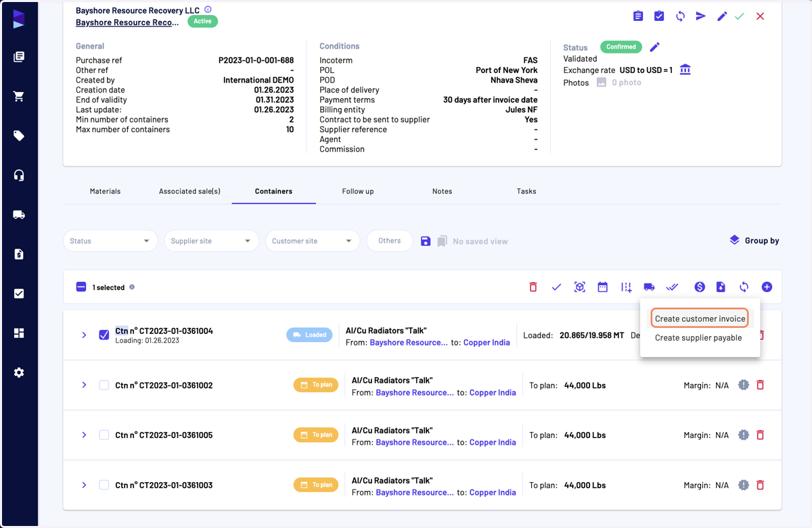Expand container CT2023-01-0361005 row chevron
This screenshot has height=528, width=812.
[84, 435]
